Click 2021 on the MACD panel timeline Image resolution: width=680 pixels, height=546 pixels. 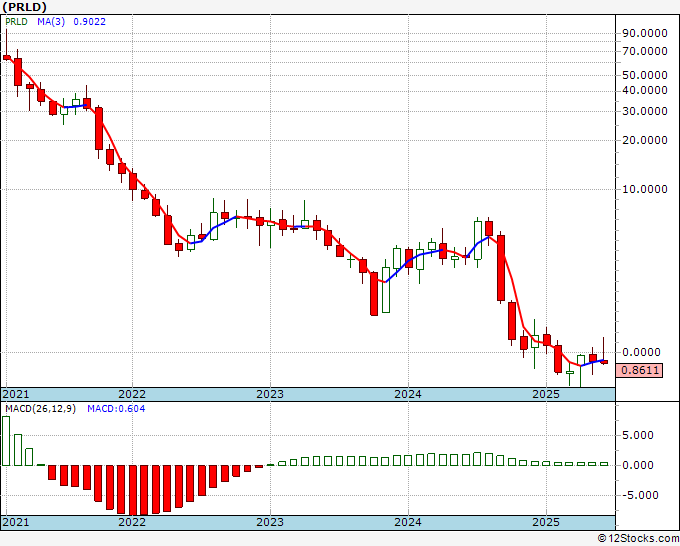(16, 522)
